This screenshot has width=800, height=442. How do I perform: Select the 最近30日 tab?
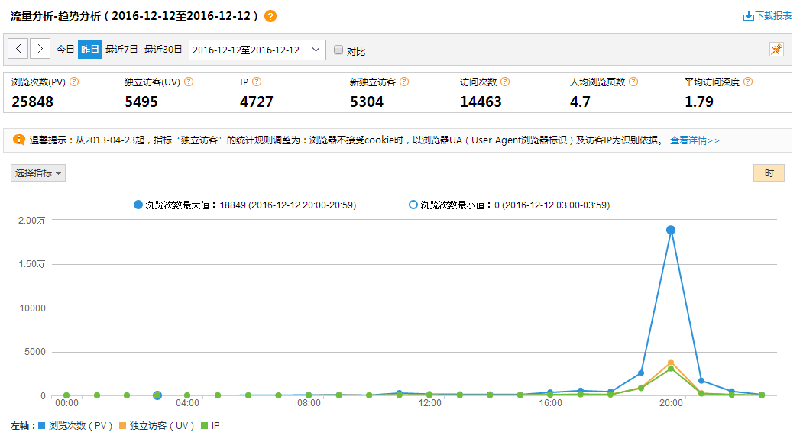[163, 49]
